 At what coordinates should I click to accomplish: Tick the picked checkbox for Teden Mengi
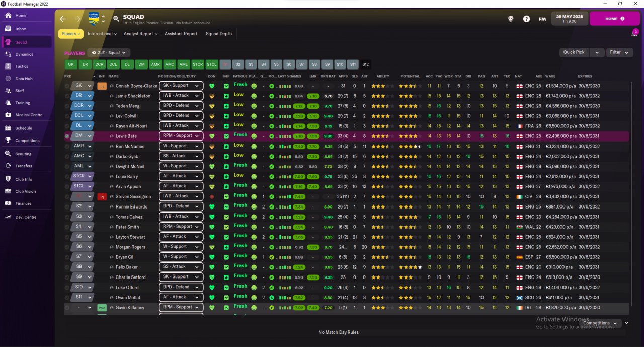[x=67, y=106]
